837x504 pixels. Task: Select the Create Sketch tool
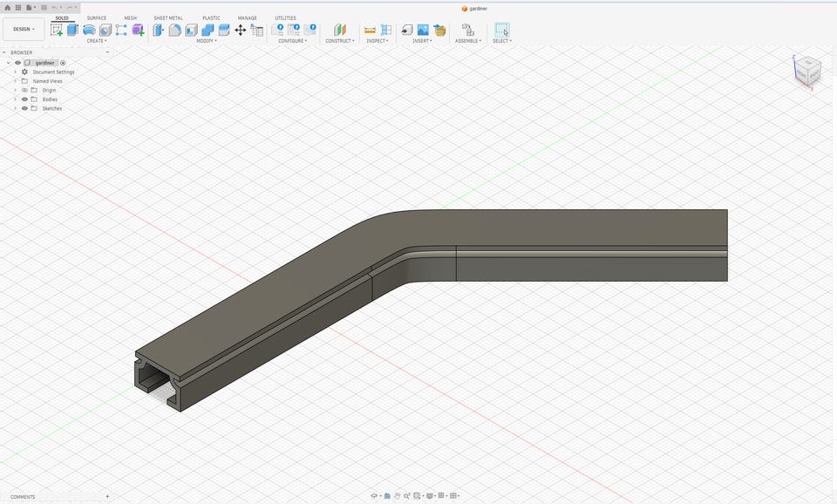click(56, 30)
